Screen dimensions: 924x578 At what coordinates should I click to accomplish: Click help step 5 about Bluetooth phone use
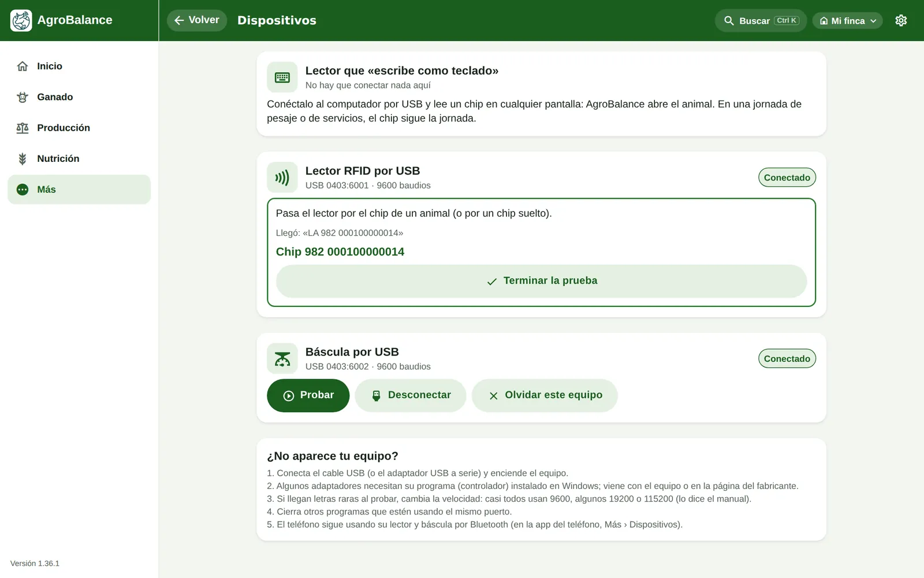tap(475, 525)
